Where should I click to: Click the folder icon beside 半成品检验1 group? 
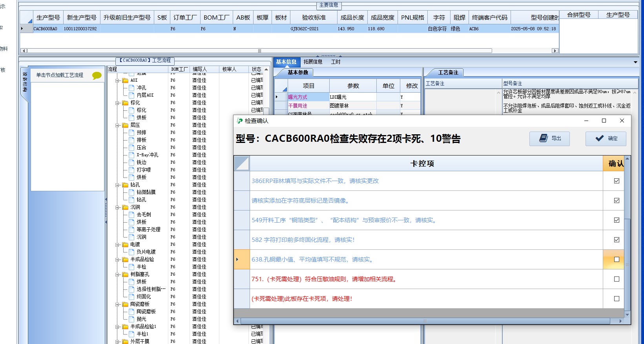[x=126, y=327]
